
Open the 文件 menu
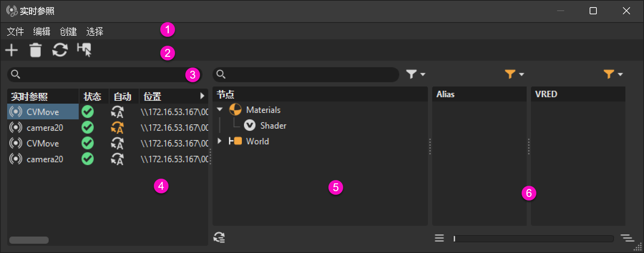click(15, 32)
